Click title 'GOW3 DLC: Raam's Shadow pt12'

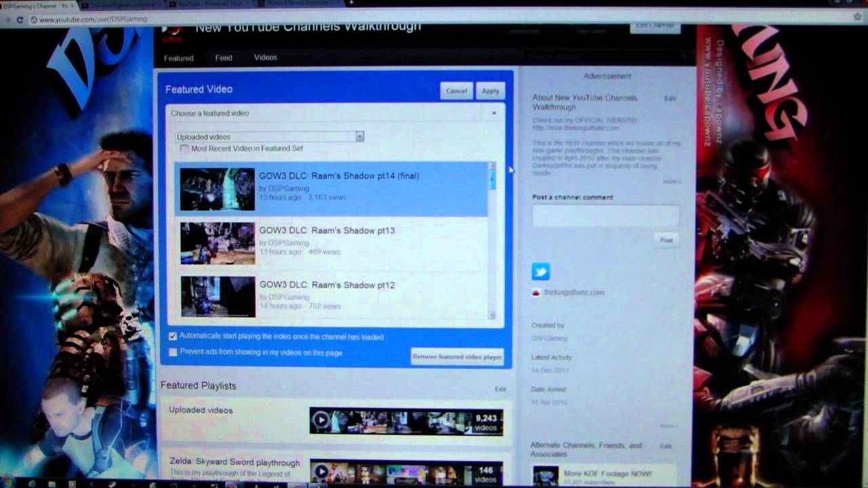tap(327, 285)
